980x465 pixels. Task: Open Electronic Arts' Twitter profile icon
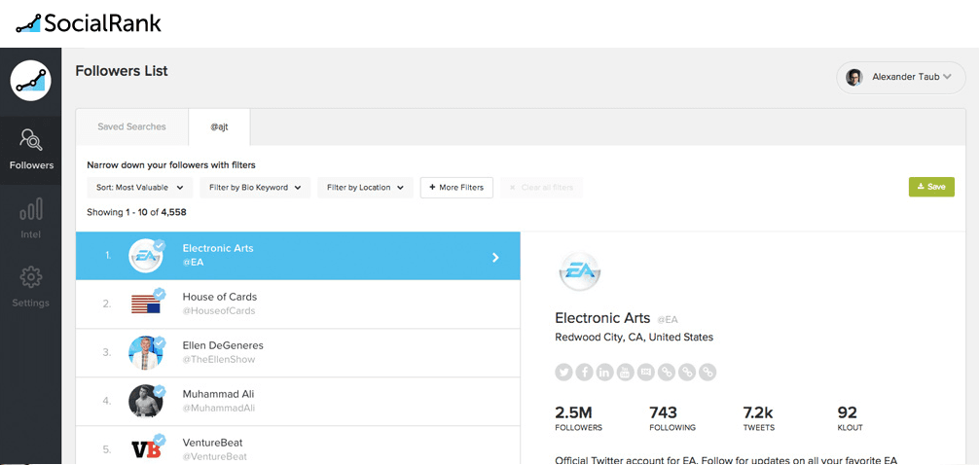(563, 373)
